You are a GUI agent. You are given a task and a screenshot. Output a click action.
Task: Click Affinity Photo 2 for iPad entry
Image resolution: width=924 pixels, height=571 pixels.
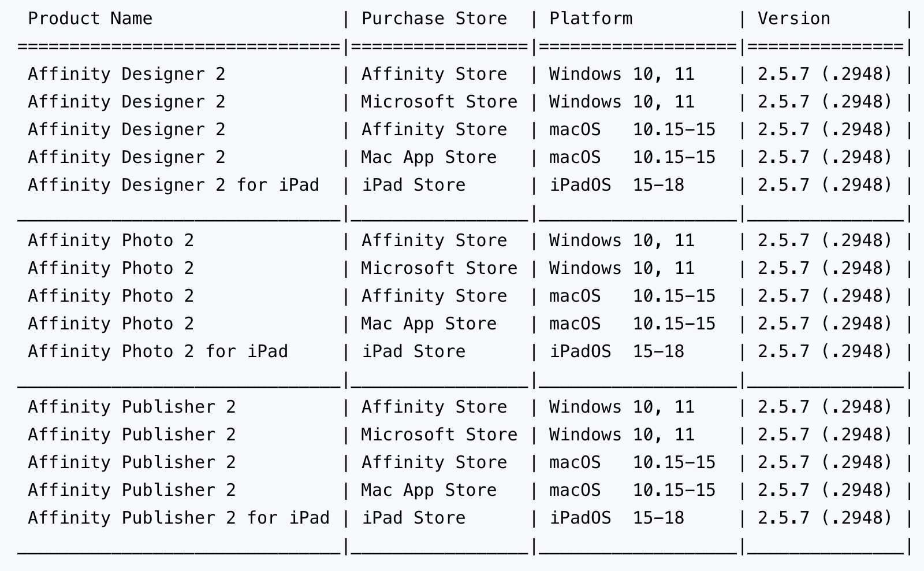click(x=158, y=352)
